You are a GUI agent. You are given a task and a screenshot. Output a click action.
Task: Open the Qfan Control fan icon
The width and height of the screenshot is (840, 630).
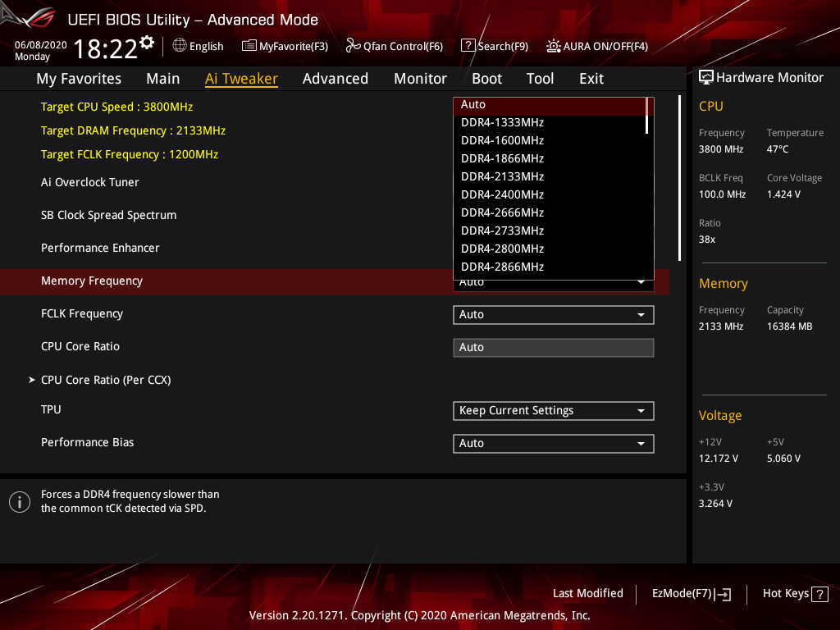coord(353,46)
